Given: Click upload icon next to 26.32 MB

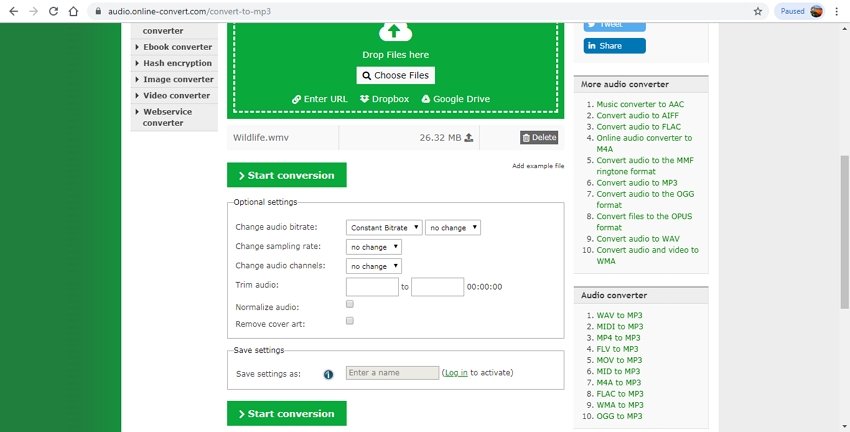Looking at the screenshot, I should click(469, 138).
